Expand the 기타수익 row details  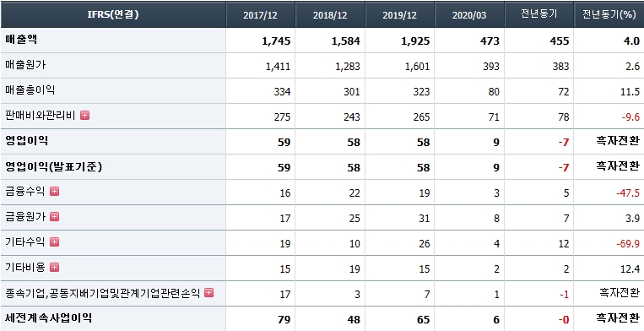(x=55, y=241)
